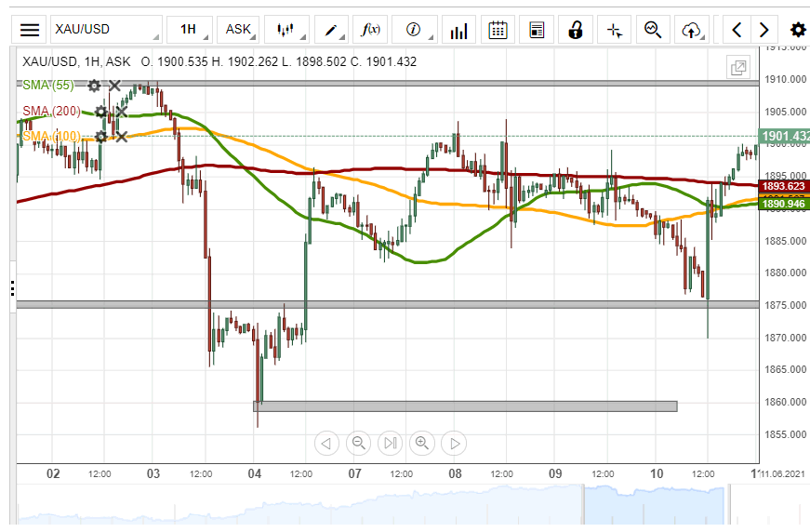Detach chart with the pop-out icon

[x=738, y=67]
